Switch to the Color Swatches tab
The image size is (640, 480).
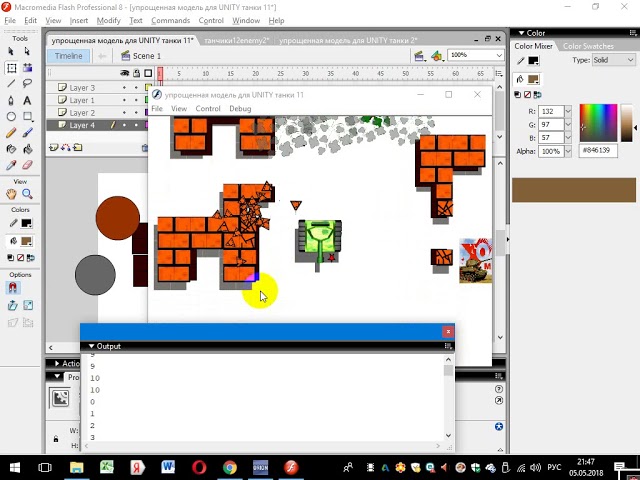point(588,46)
